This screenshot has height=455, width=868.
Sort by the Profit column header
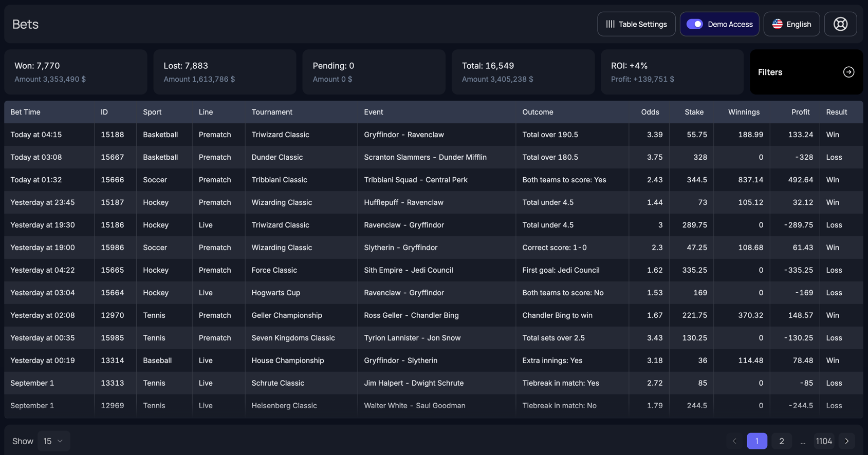click(800, 112)
